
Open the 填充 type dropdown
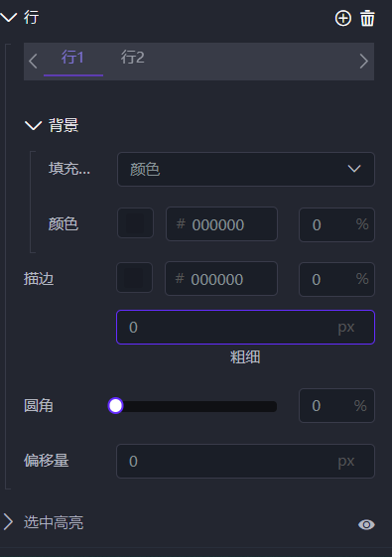(x=246, y=169)
